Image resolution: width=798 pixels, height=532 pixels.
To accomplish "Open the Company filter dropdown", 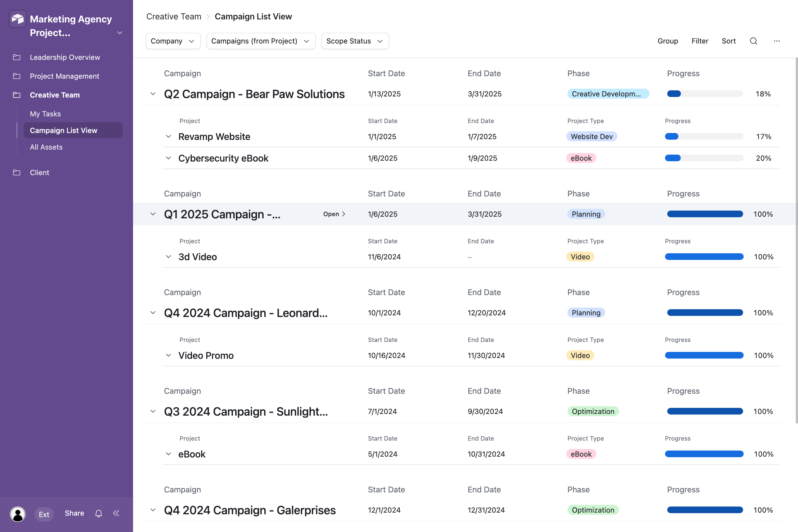I will [x=173, y=41].
